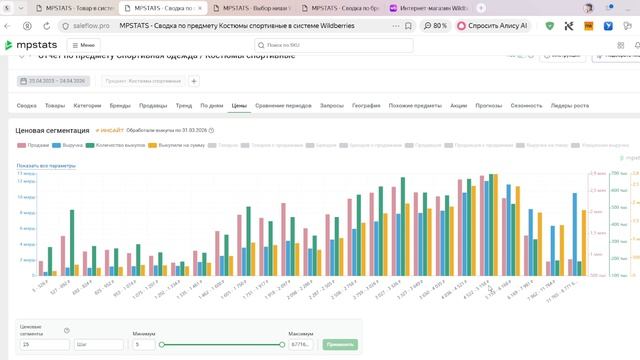Ask Alice AI button
This screenshot has height=360, width=640.
tap(492, 26)
